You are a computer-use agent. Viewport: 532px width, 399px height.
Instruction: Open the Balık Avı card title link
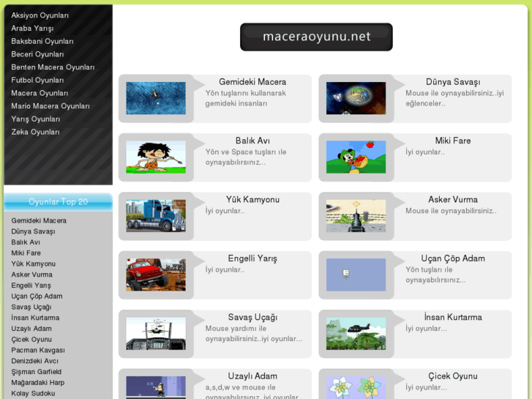[252, 141]
